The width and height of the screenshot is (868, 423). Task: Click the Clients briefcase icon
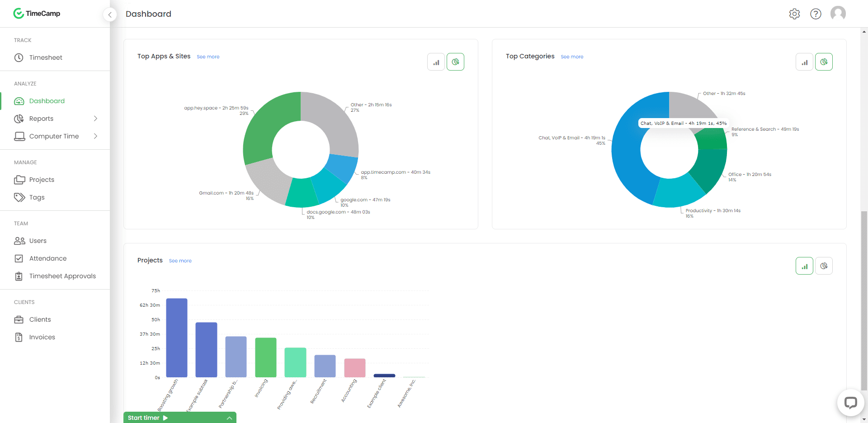pos(19,319)
